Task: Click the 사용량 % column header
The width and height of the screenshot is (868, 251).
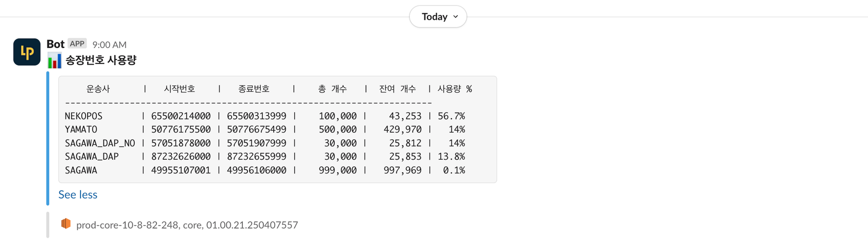Action: point(455,89)
